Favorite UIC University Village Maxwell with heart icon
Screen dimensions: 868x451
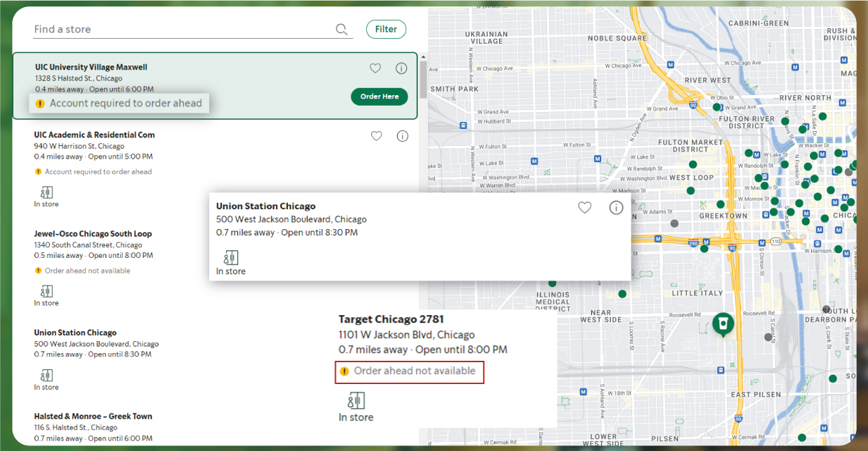tap(375, 68)
